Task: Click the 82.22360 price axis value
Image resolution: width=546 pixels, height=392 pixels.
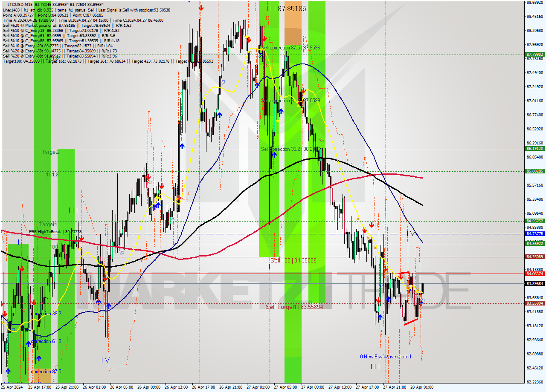Action: coord(535,382)
